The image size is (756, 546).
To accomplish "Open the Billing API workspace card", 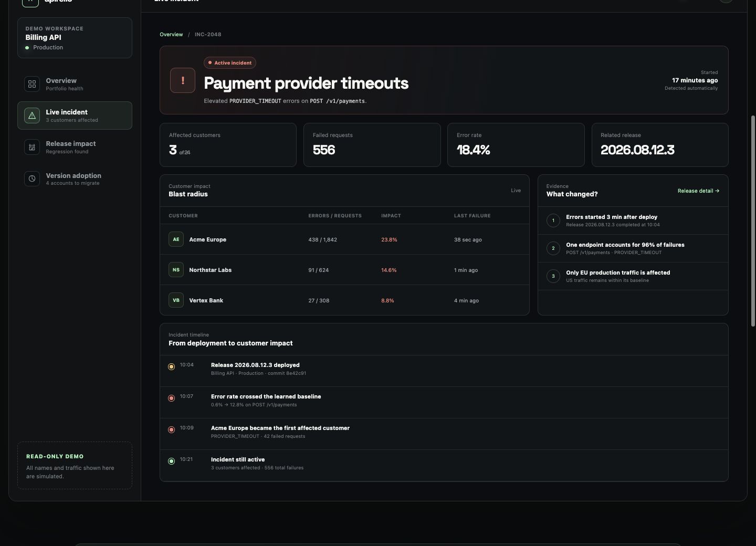I will tap(75, 38).
